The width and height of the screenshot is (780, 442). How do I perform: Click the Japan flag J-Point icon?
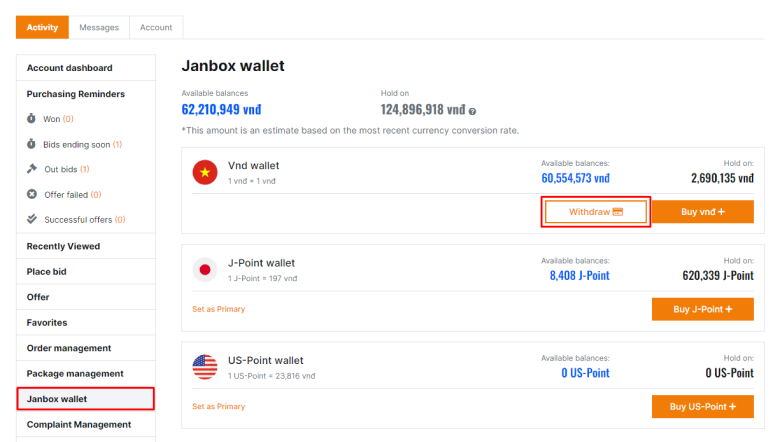205,269
